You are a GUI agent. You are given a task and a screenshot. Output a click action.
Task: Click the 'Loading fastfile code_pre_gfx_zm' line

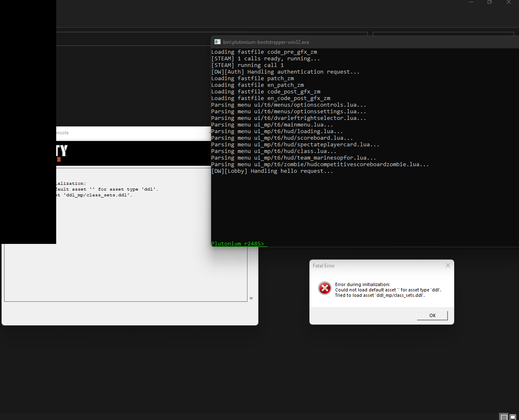264,52
